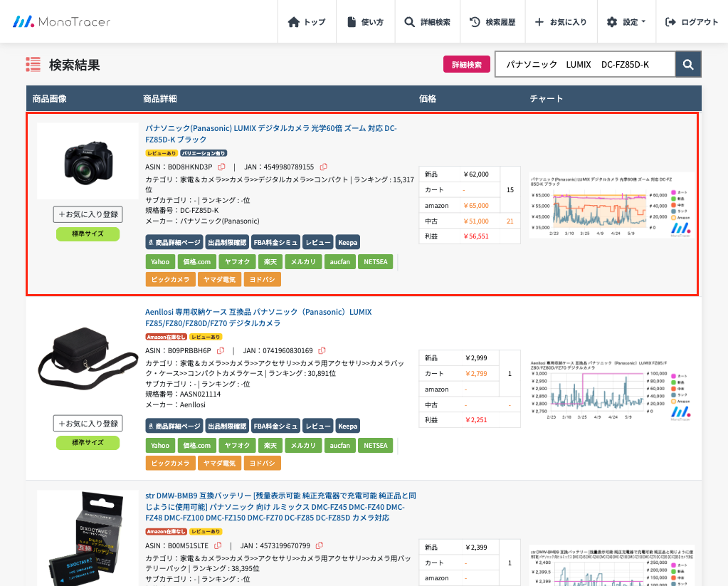Click the Aenllosi cart price ¥2,799
Screen dimensions: 728x586
tap(476, 373)
